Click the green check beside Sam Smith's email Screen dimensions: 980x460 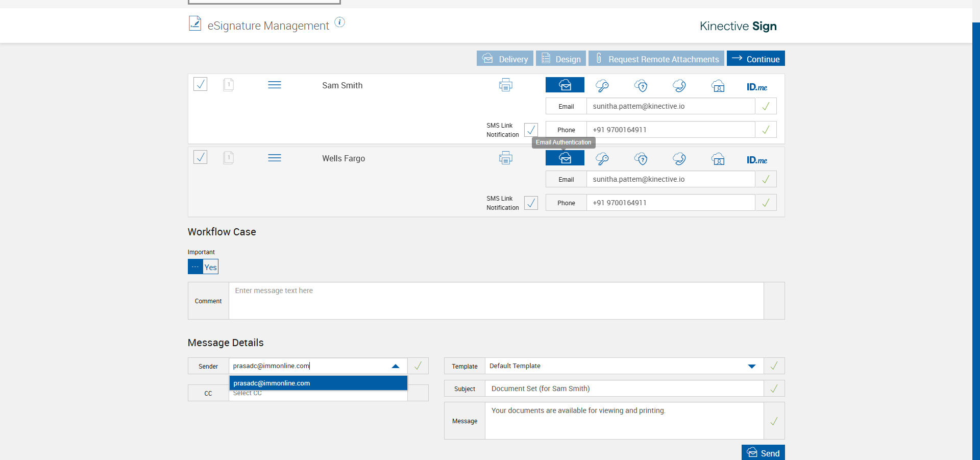pyautogui.click(x=766, y=106)
